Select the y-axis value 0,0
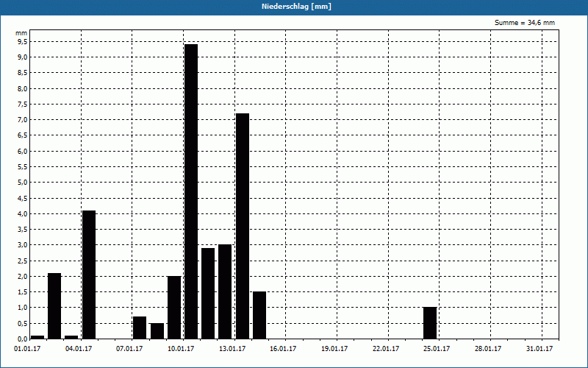588x368 pixels. (22, 339)
